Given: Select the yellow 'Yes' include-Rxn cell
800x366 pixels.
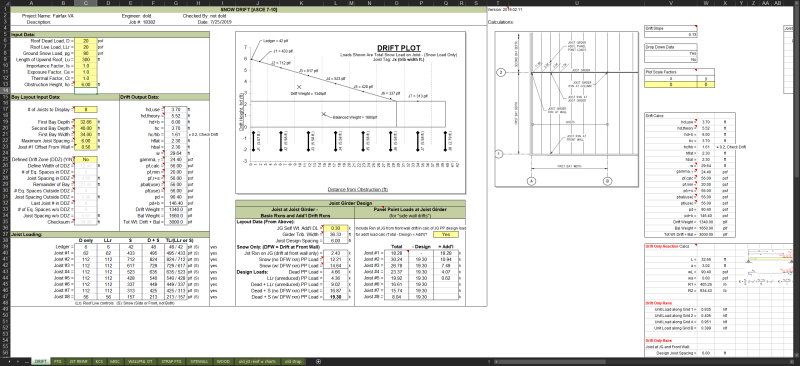Looking at the screenshot, I should point(445,234).
